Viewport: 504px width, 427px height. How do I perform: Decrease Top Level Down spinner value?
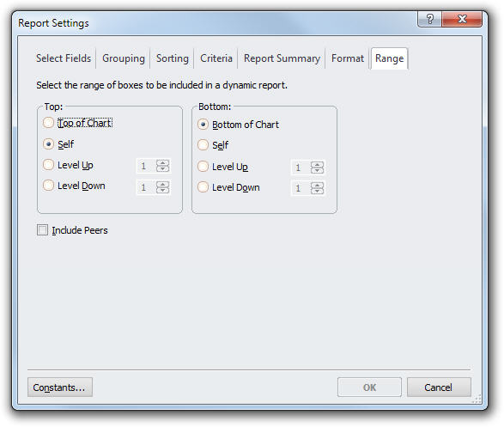point(162,191)
